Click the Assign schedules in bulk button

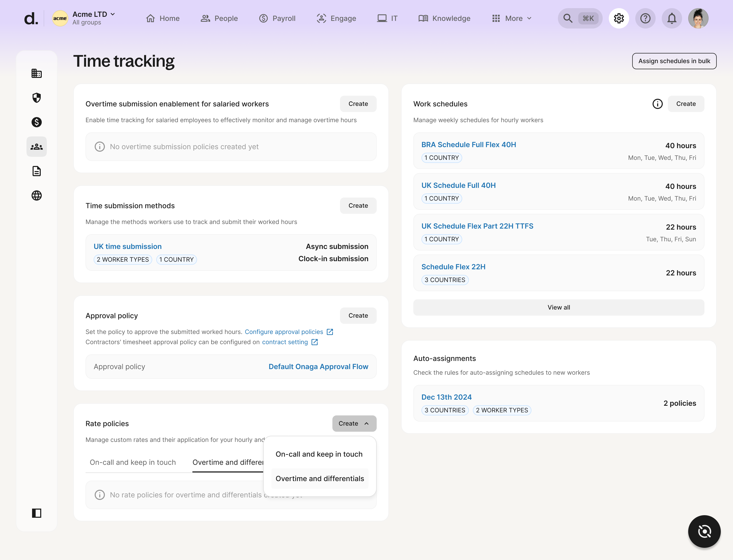(674, 61)
